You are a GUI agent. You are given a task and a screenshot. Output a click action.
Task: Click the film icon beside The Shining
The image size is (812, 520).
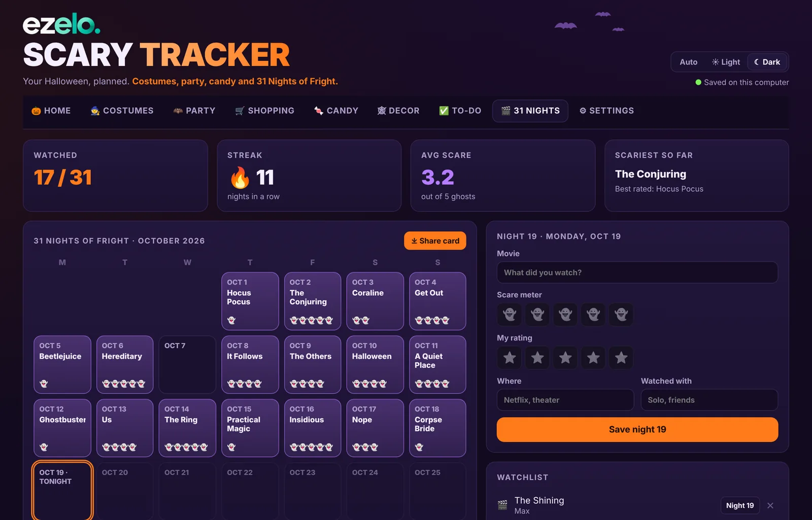pyautogui.click(x=502, y=505)
